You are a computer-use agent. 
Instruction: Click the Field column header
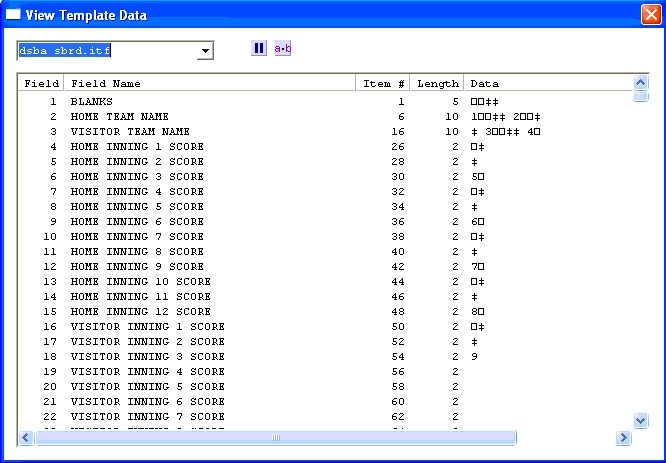pyautogui.click(x=41, y=83)
